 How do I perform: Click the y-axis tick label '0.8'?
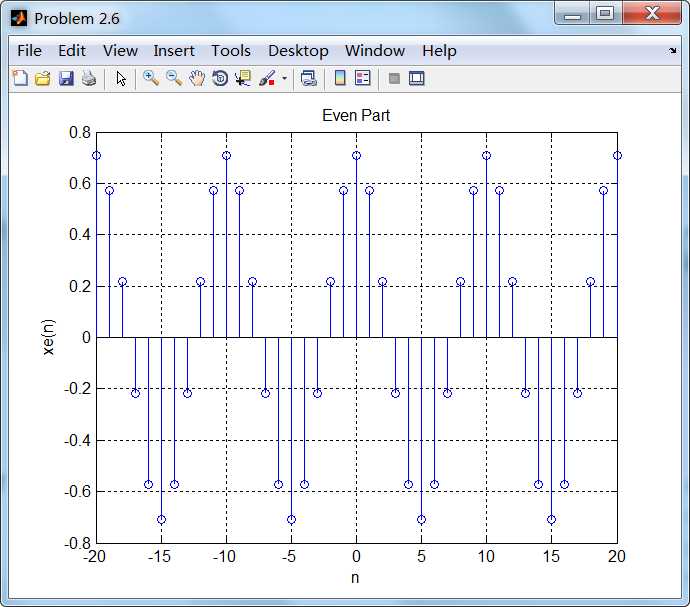pos(80,132)
